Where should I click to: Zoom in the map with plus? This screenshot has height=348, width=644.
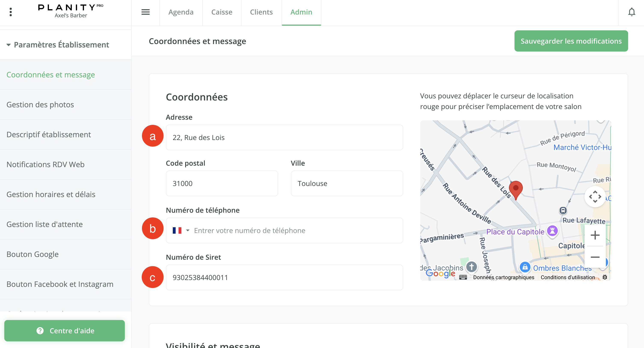click(595, 235)
